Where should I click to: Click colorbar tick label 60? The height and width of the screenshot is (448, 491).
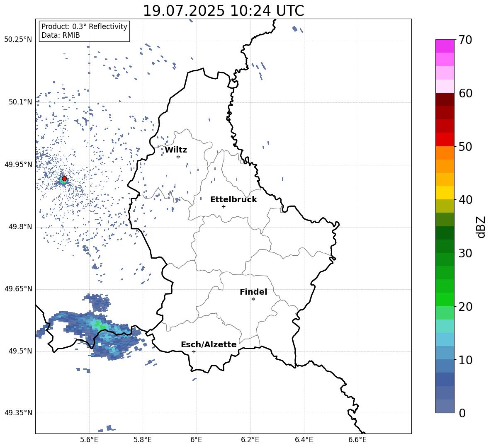pos(465,93)
